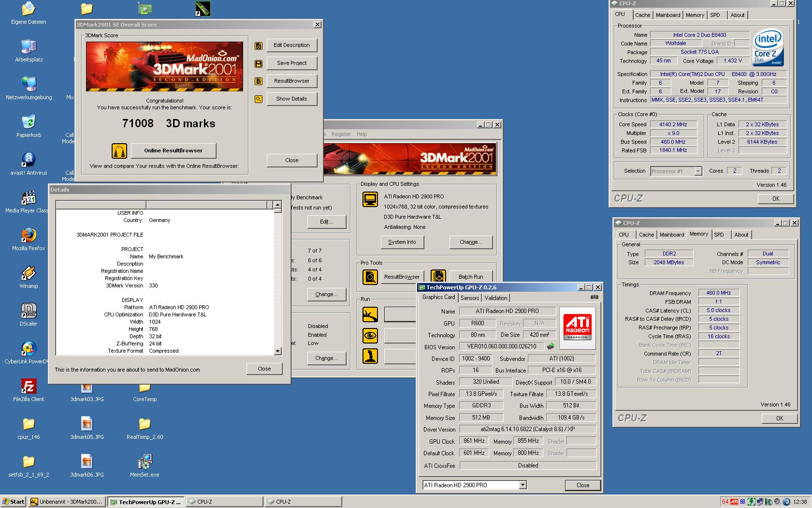Click the Batch Run icon in Pro Tools
This screenshot has width=812, height=508.
point(438,277)
